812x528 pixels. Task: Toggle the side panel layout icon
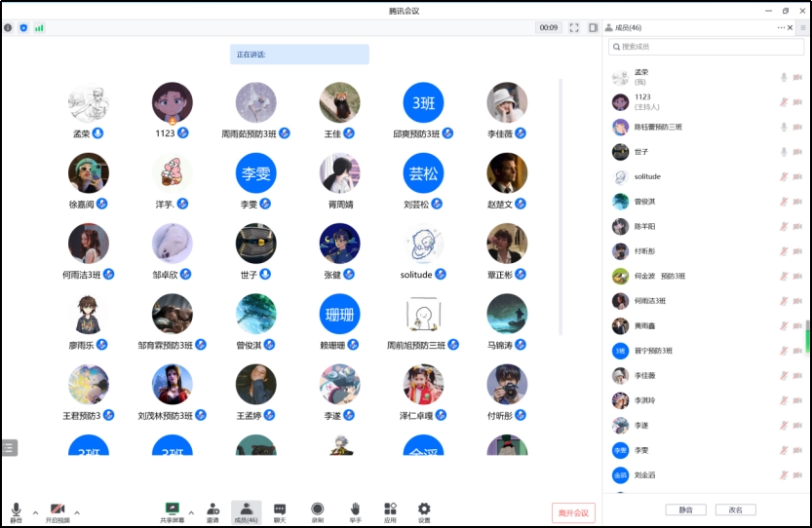(x=593, y=28)
